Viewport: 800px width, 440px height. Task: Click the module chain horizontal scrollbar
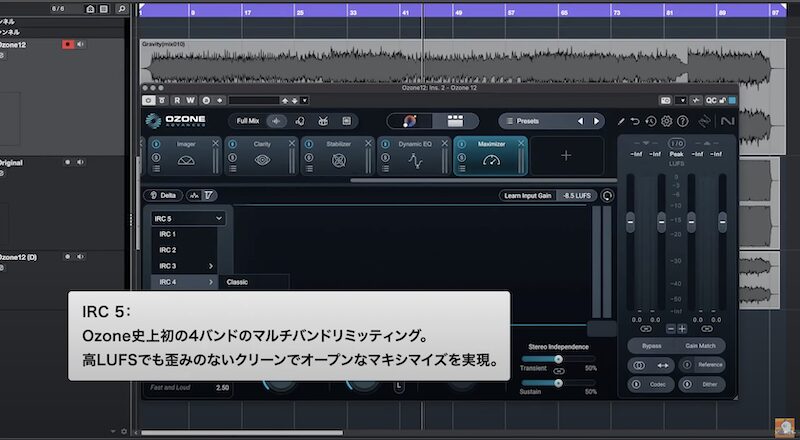tap(482, 180)
